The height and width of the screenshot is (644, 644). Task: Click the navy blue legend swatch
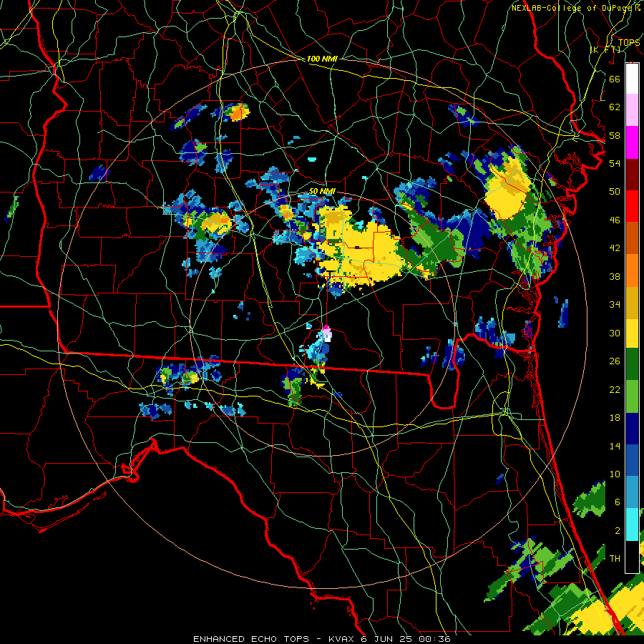coord(632,429)
